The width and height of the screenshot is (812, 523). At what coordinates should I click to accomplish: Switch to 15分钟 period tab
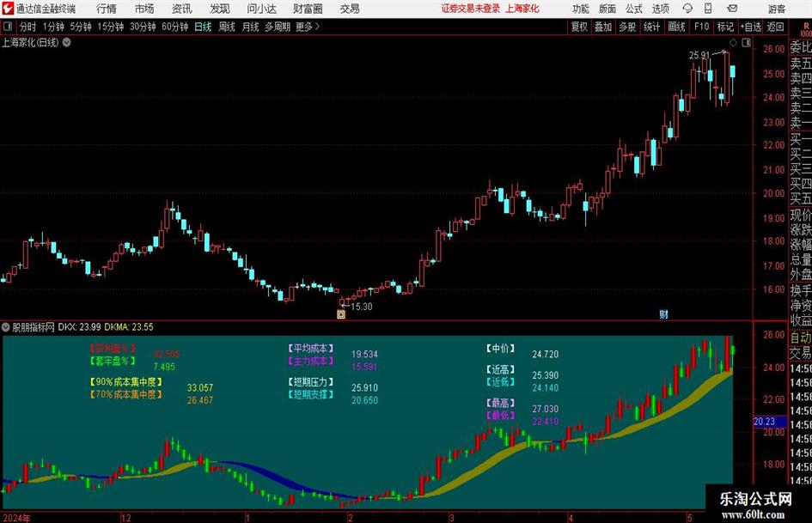click(x=110, y=27)
